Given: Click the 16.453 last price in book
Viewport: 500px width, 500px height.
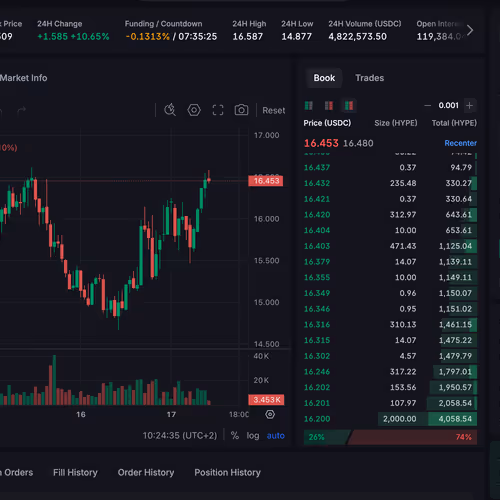Looking at the screenshot, I should (x=321, y=143).
